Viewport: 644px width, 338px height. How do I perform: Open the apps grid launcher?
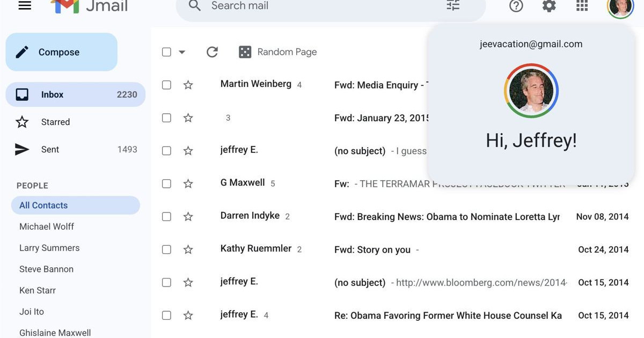click(x=582, y=6)
